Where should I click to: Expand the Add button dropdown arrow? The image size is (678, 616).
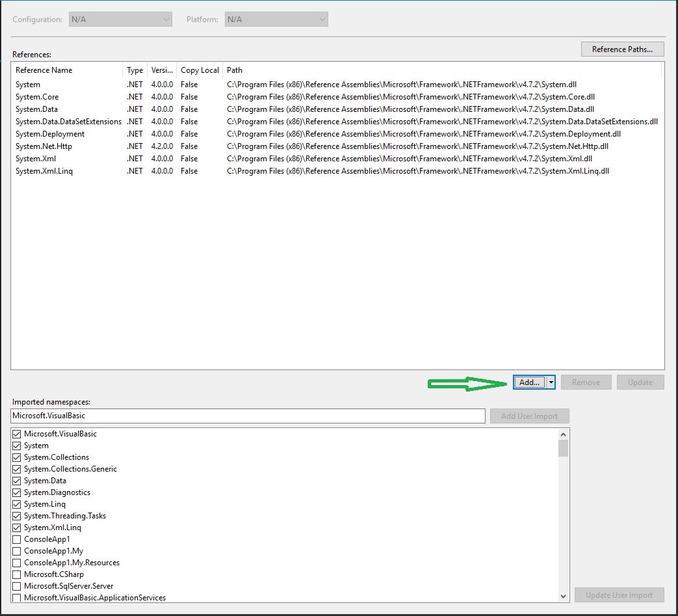click(x=551, y=382)
